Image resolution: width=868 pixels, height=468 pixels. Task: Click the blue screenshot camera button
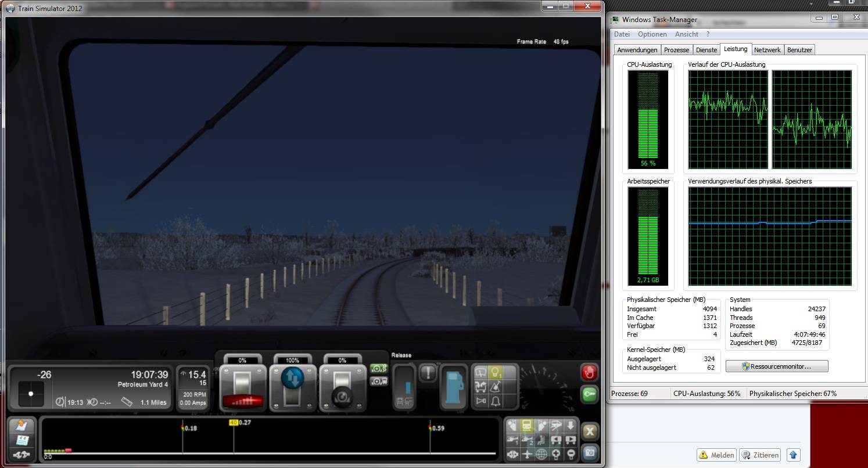589,452
